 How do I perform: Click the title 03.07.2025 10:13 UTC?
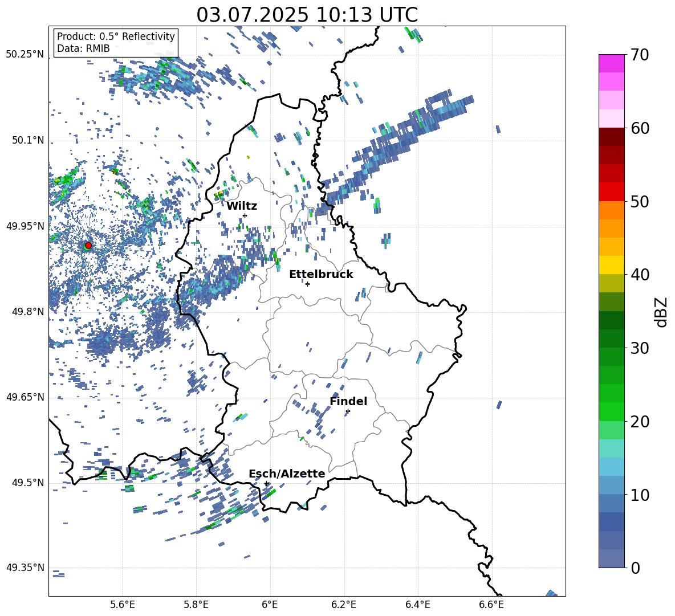click(307, 15)
